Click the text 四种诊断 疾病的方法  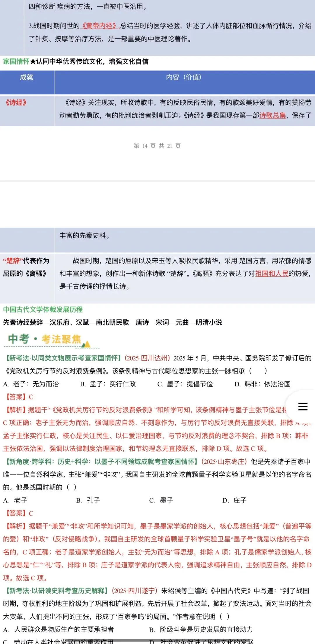(x=60, y=6)
